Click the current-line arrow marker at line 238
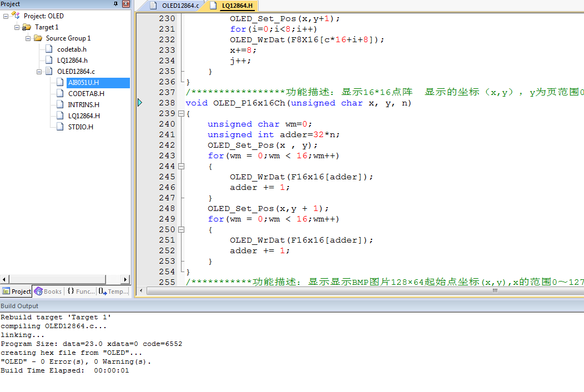584x392 pixels. (x=140, y=103)
